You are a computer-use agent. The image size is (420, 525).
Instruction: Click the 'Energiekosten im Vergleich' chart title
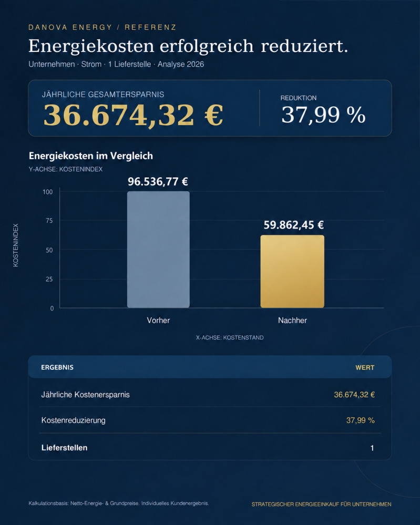91,156
